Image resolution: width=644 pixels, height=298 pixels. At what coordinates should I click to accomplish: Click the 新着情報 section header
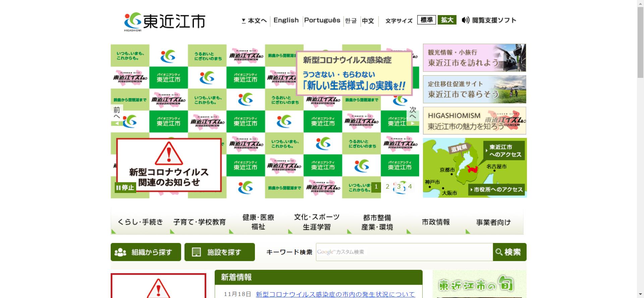pos(318,277)
